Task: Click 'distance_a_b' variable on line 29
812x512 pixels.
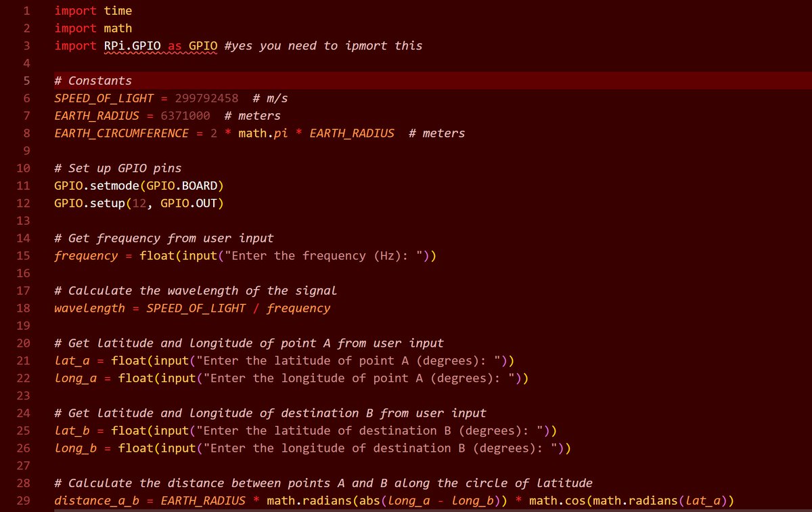Action: click(x=97, y=500)
